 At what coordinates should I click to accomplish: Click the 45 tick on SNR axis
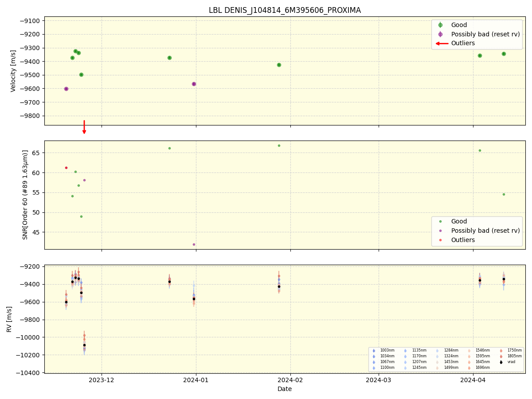click(x=37, y=232)
